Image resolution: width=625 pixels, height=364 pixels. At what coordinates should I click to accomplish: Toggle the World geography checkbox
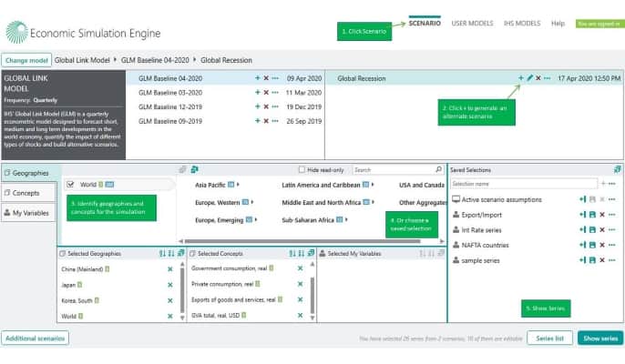tap(70, 185)
